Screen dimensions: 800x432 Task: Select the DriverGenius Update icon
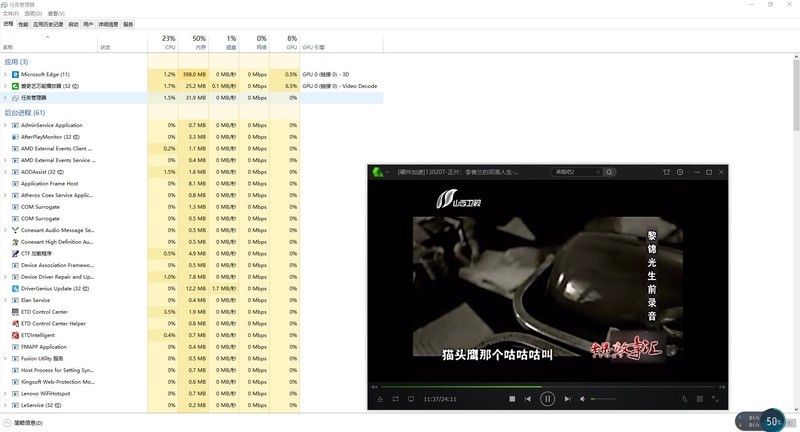point(15,289)
